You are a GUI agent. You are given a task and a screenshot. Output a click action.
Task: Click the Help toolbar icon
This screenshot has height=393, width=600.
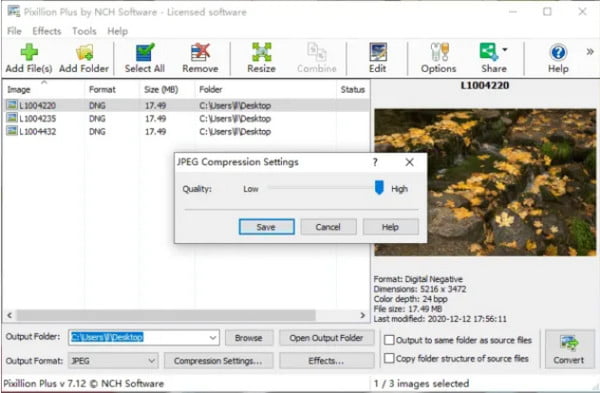click(558, 52)
